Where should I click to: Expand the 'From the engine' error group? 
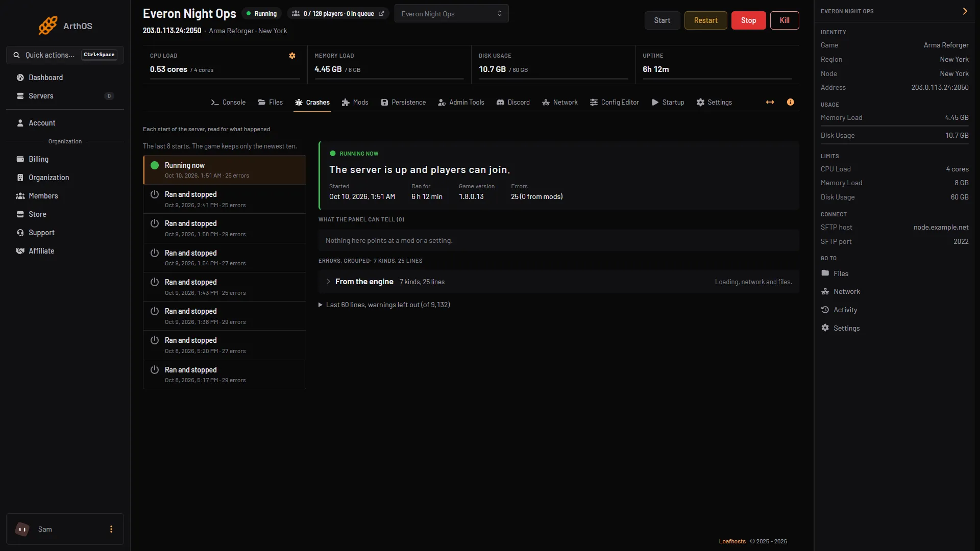pyautogui.click(x=558, y=282)
